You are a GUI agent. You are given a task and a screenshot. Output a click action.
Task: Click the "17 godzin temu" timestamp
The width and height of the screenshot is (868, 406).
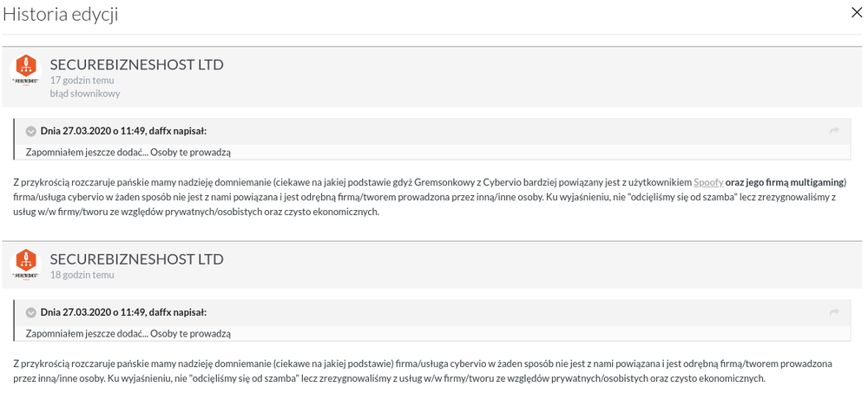[82, 81]
